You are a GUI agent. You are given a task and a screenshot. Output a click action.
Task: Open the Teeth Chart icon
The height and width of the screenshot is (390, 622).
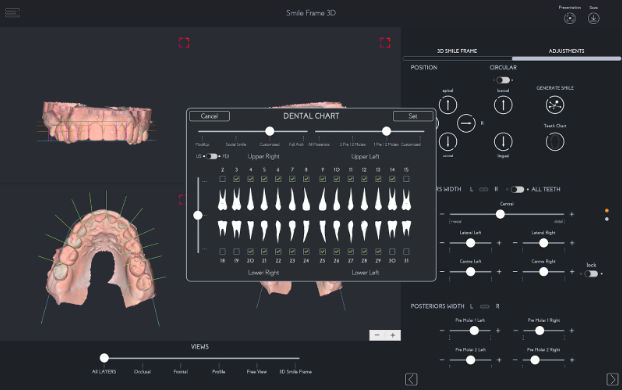(555, 142)
